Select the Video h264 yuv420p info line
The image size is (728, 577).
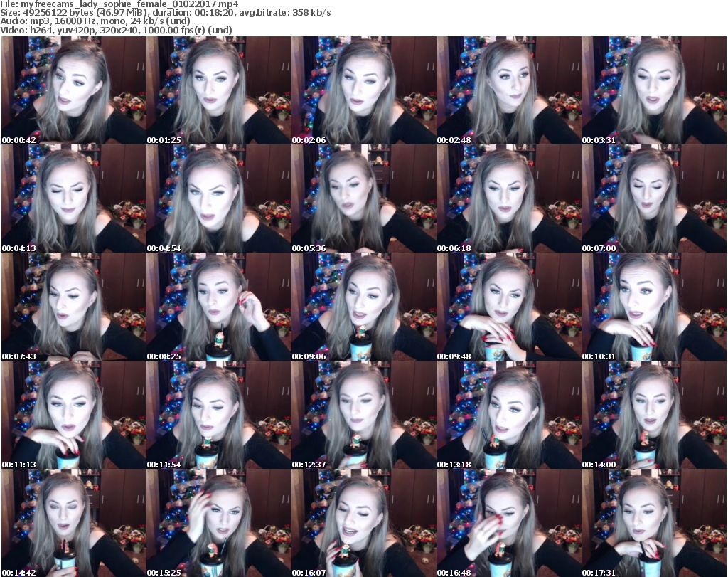tap(116, 30)
